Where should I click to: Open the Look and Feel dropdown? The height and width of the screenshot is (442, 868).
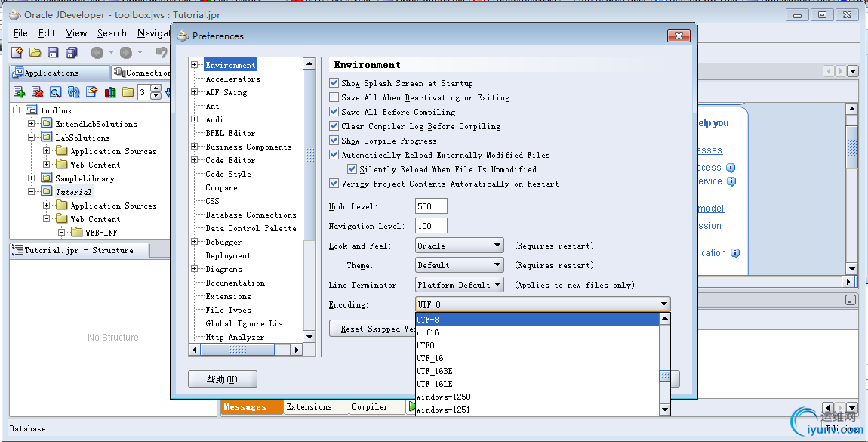tap(460, 246)
